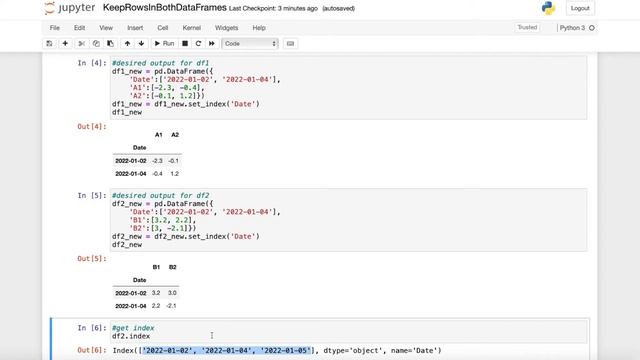Click the Trusted notebook indicator

pyautogui.click(x=527, y=27)
